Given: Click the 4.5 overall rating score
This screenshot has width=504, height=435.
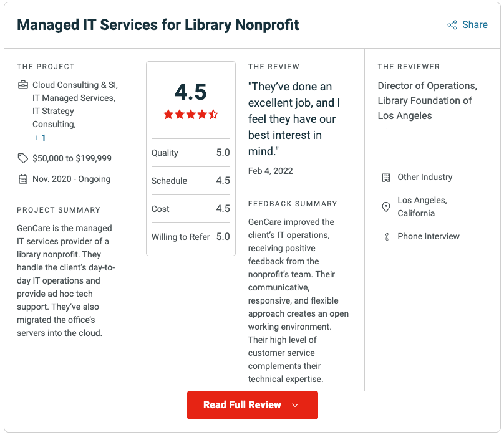Looking at the screenshot, I should click(x=191, y=92).
